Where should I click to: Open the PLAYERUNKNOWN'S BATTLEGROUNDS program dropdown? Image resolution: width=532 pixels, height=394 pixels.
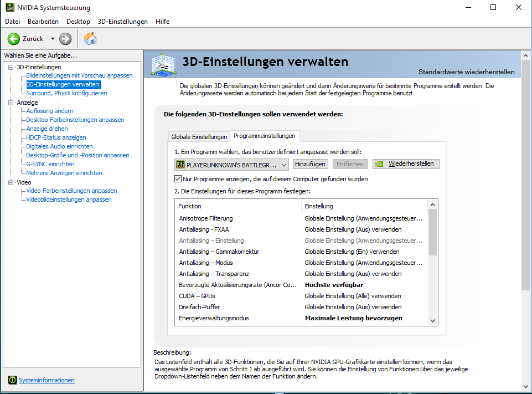pyautogui.click(x=231, y=165)
